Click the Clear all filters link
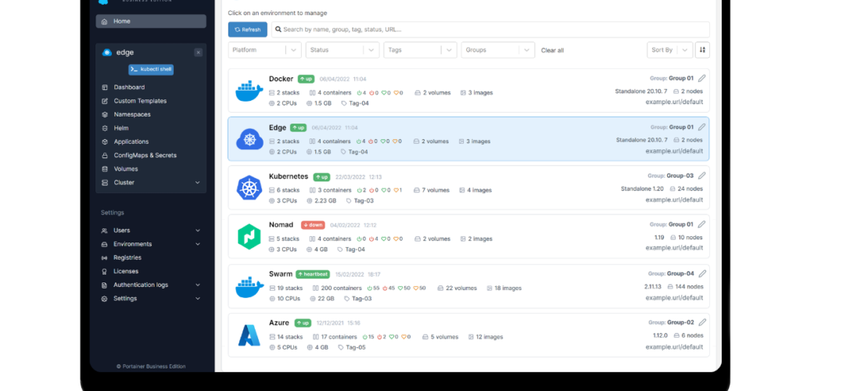 tap(552, 50)
